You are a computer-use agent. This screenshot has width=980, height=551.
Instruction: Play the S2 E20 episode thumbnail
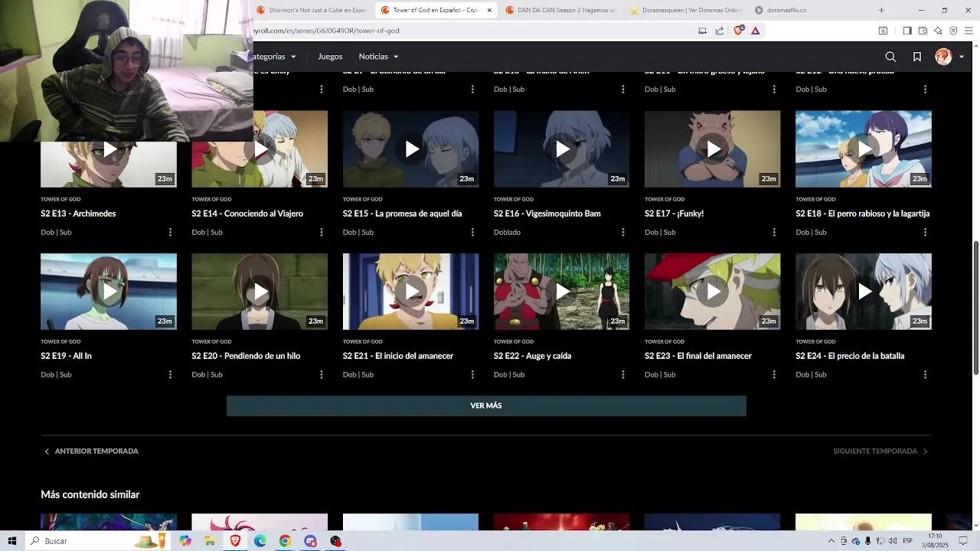260,292
